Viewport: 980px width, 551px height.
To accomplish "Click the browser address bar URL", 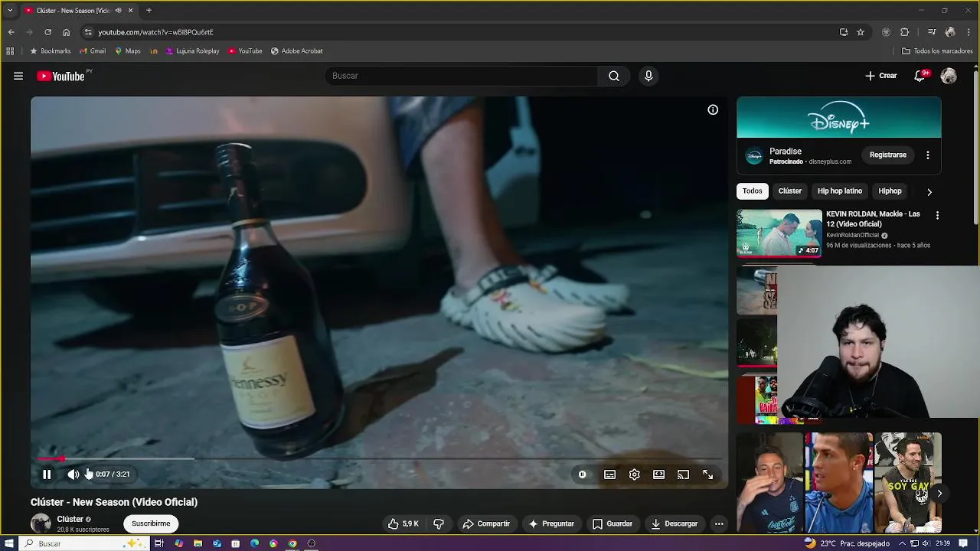I will point(155,32).
